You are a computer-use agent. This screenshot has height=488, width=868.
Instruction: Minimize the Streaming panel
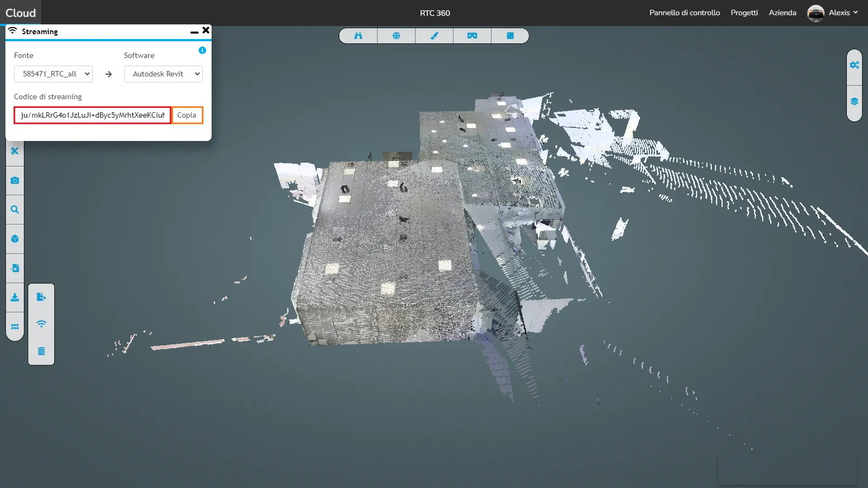click(x=194, y=33)
